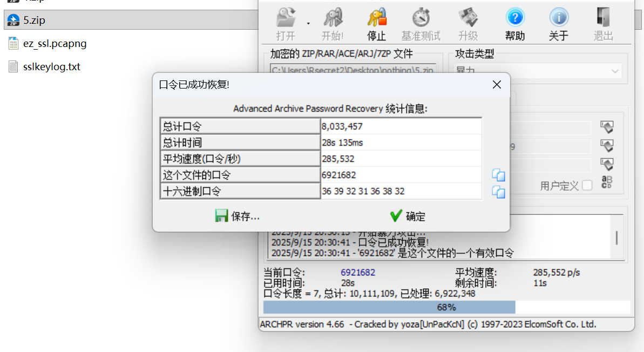Click the 11s remaining time value
Viewport: 644px width, 352px height.
[x=540, y=283]
